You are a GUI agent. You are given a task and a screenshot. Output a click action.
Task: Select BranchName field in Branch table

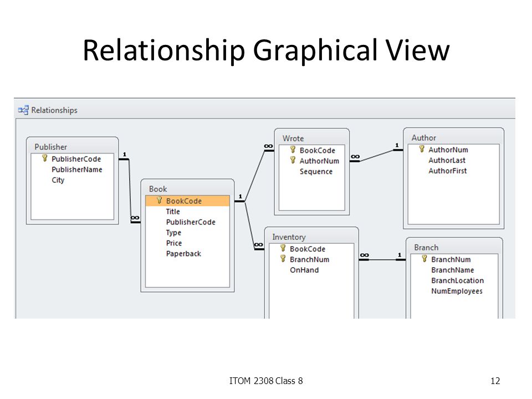pos(454,270)
